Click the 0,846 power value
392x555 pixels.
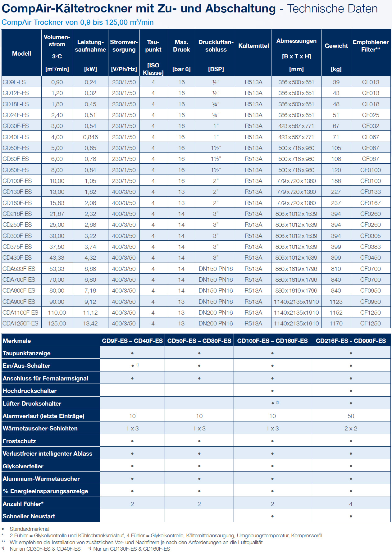(90, 137)
